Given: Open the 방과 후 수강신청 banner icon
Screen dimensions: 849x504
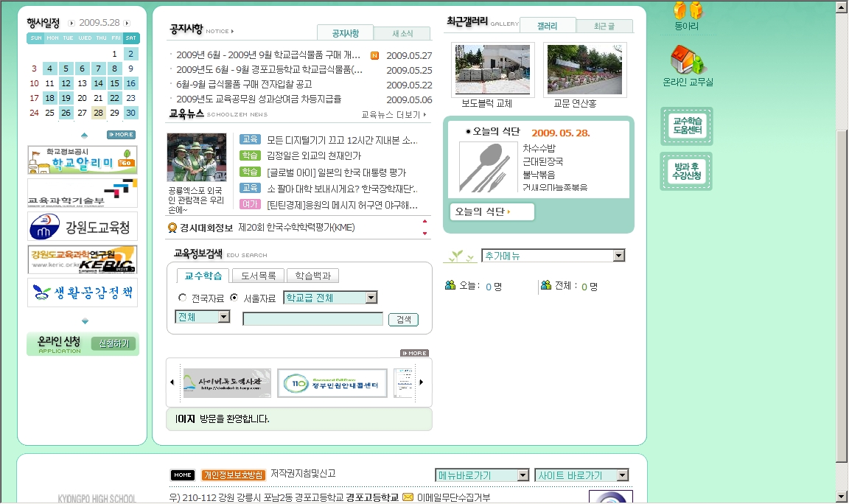Looking at the screenshot, I should coord(686,172).
